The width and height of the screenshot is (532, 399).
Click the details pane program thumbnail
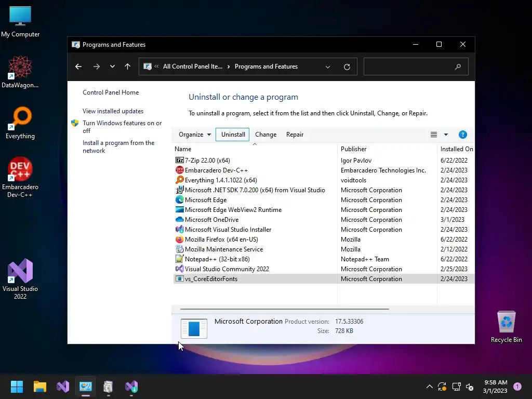194,328
